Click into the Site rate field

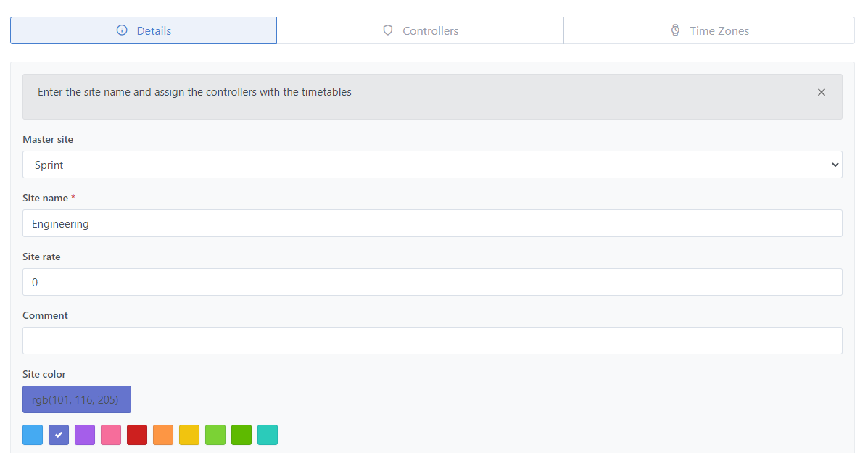432,282
